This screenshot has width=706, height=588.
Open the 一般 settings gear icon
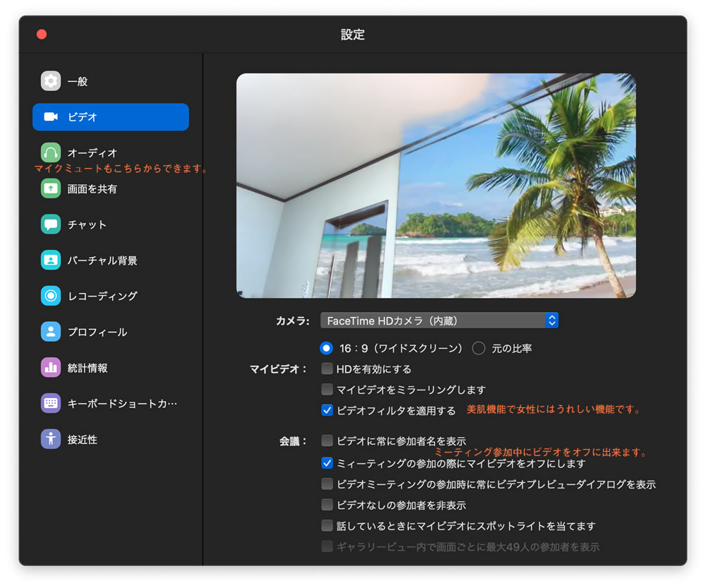pyautogui.click(x=50, y=81)
